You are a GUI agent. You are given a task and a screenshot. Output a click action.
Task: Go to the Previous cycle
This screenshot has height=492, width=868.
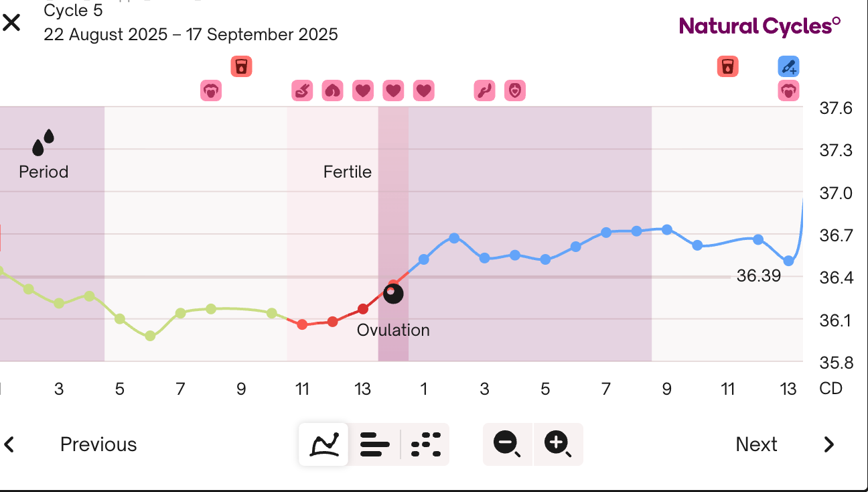[x=98, y=444]
